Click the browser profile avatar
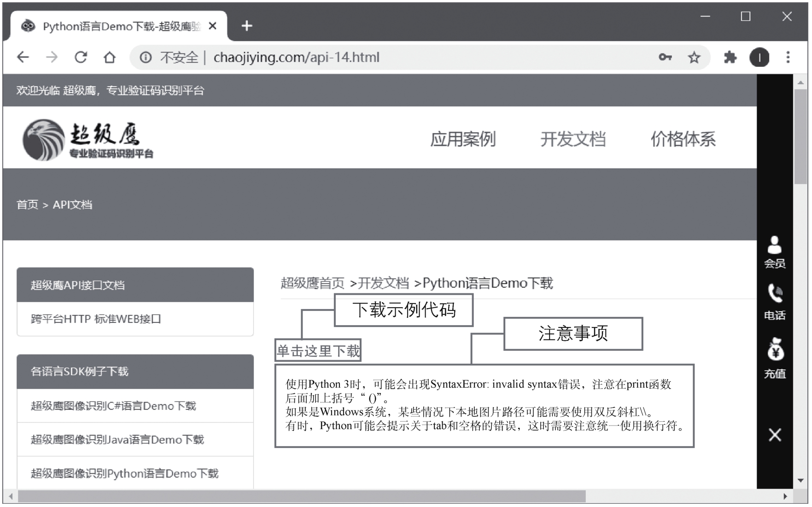This screenshot has height=507, width=812. click(759, 57)
